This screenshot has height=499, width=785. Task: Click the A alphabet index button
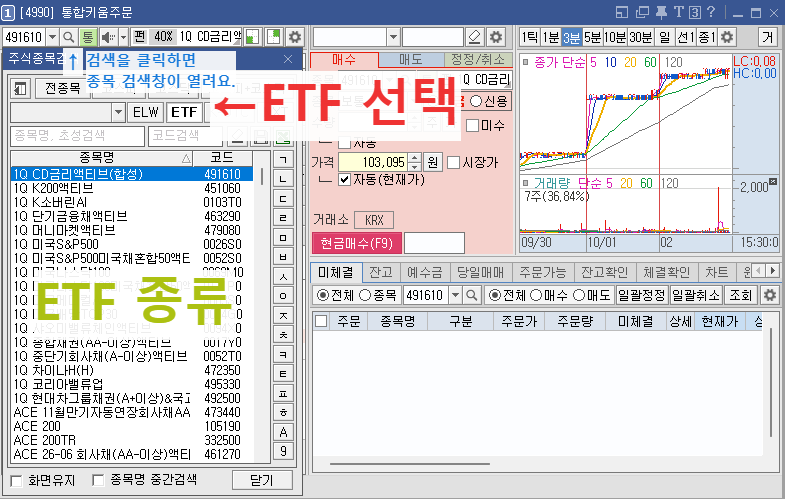pos(283,432)
